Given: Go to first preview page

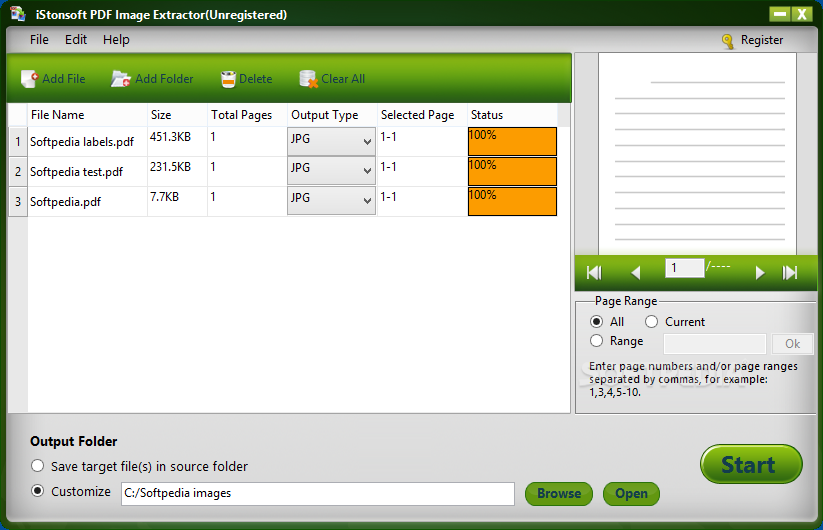Looking at the screenshot, I should (594, 272).
